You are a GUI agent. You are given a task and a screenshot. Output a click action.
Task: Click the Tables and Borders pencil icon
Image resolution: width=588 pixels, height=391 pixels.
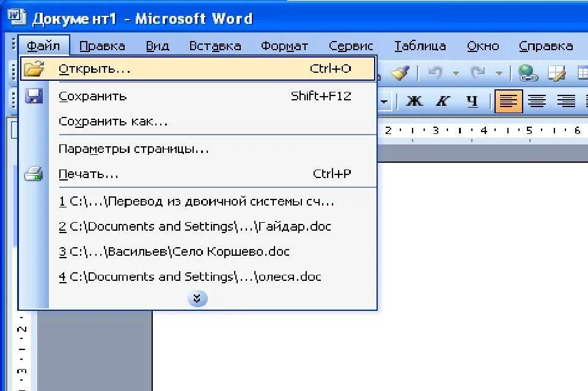pyautogui.click(x=557, y=73)
